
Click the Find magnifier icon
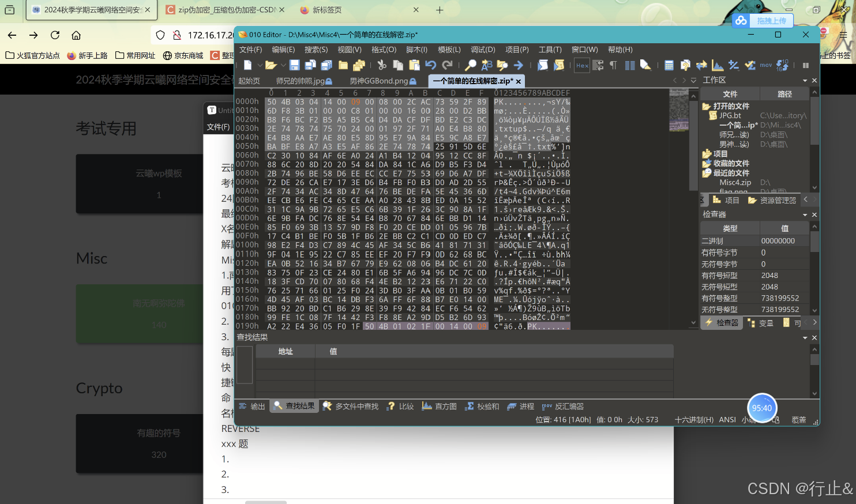coord(471,65)
